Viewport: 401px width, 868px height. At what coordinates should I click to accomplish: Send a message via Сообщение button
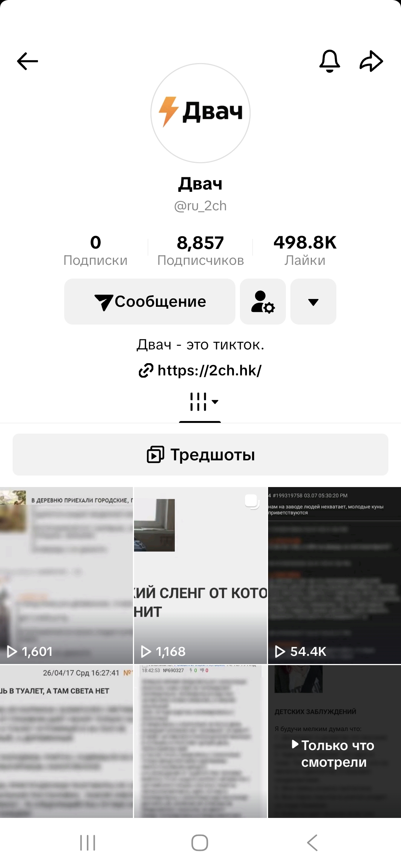tap(150, 302)
